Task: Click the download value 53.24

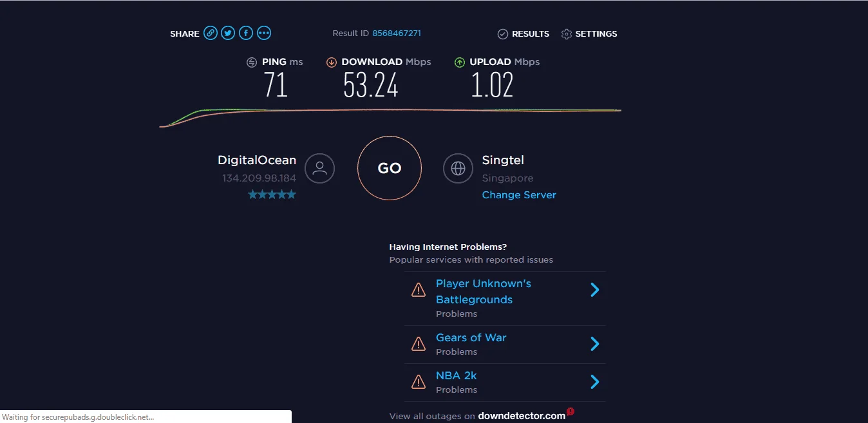Action: (371, 84)
